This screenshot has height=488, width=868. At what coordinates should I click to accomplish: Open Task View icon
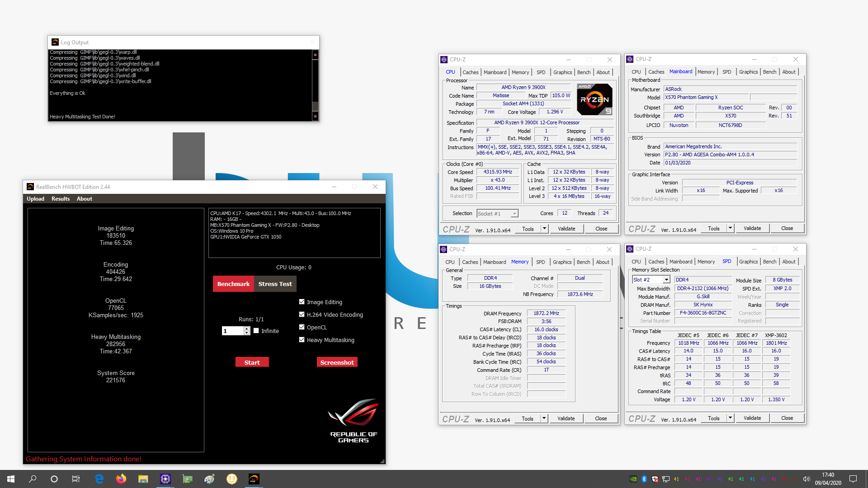(x=76, y=479)
